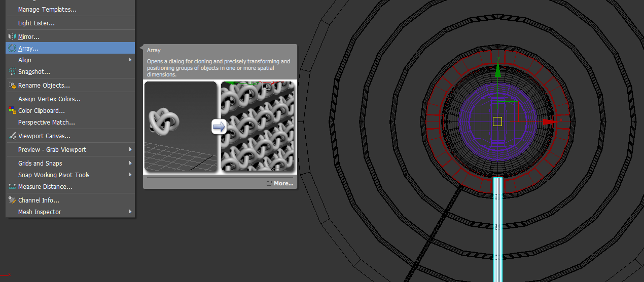
Task: Click the yellow square gizmo center
Action: (497, 122)
